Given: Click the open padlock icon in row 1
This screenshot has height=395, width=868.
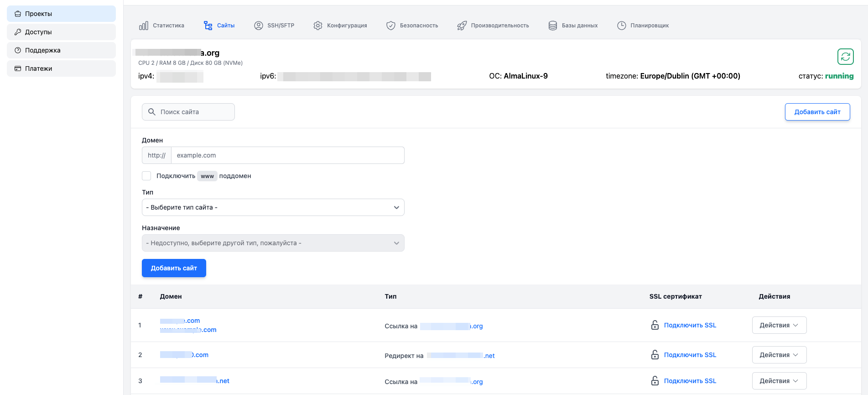Looking at the screenshot, I should coord(655,325).
